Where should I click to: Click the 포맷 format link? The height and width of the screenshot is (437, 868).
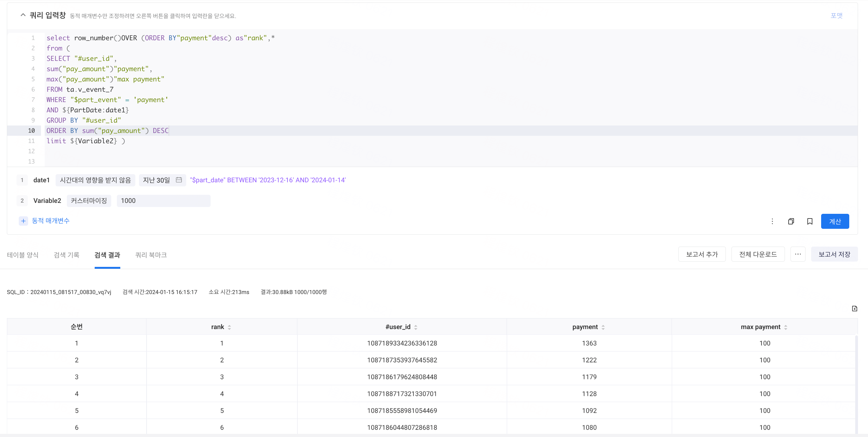point(836,16)
